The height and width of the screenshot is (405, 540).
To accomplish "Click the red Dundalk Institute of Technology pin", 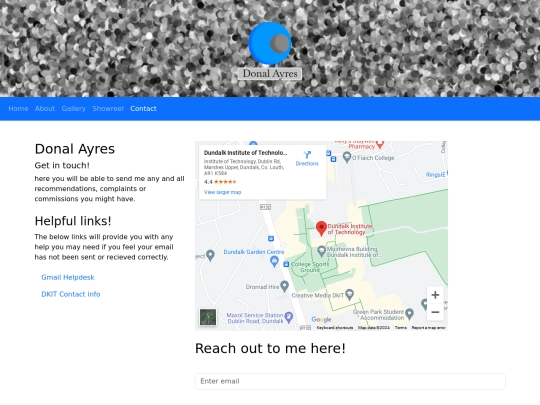I will point(321,228).
